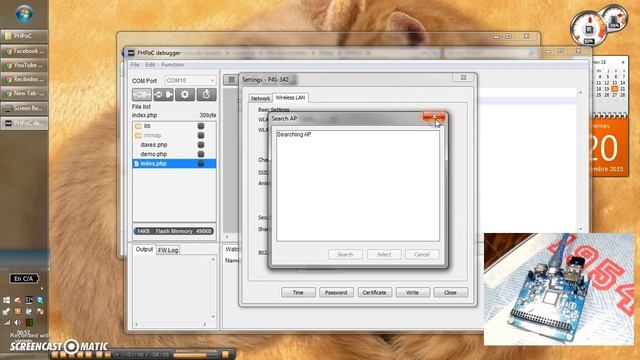Close the Settings P4S-342 window with X

click(464, 78)
